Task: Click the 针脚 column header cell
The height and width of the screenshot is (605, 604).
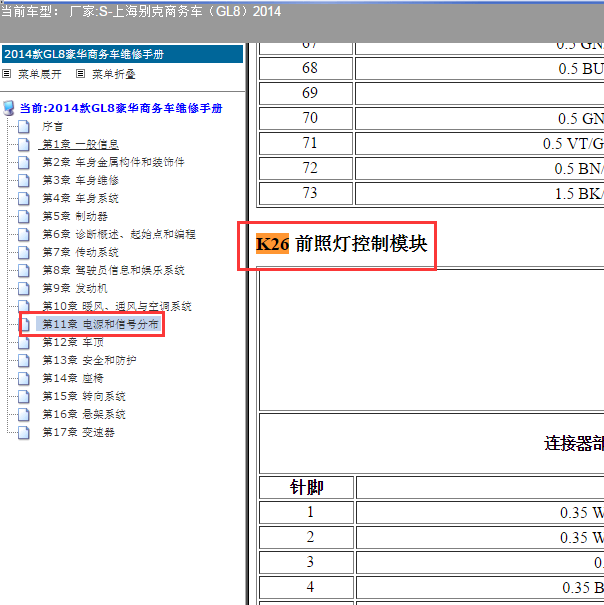Action: (x=306, y=487)
